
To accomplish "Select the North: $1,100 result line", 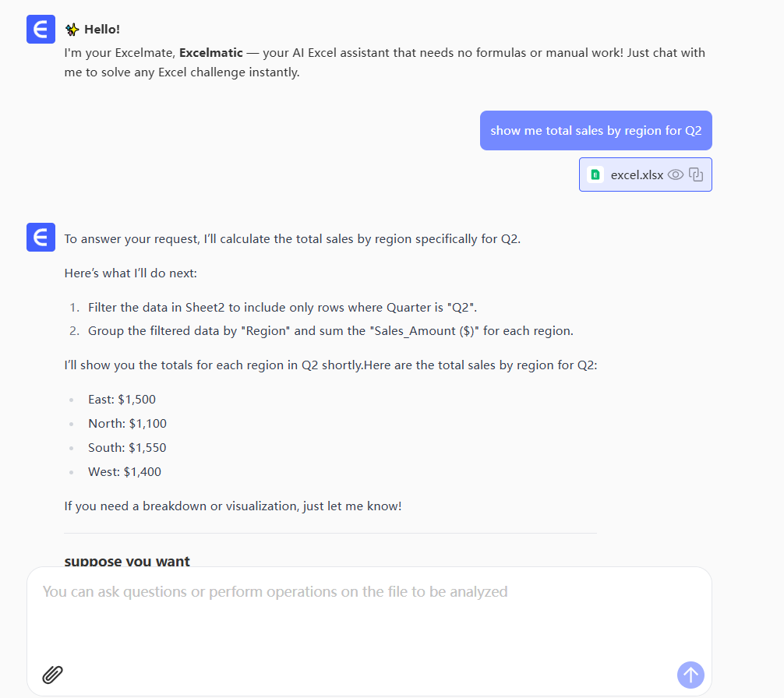I will pos(127,424).
